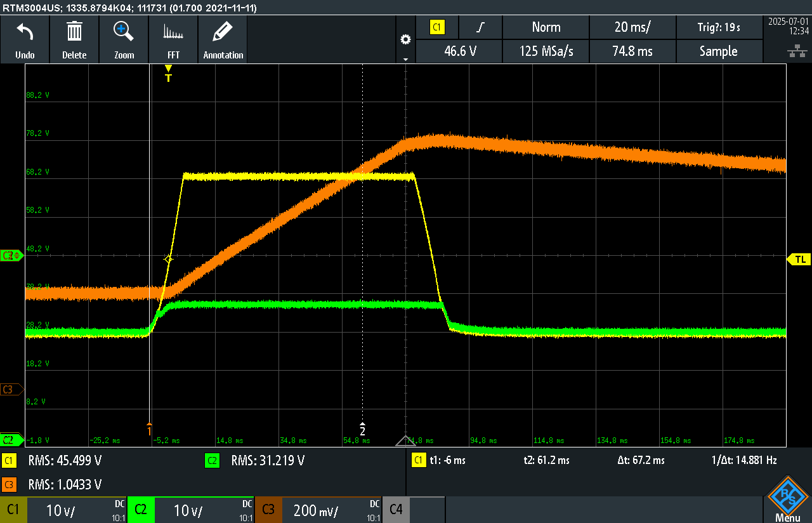
Task: Click the 46.6 V trigger level value
Action: (x=460, y=51)
